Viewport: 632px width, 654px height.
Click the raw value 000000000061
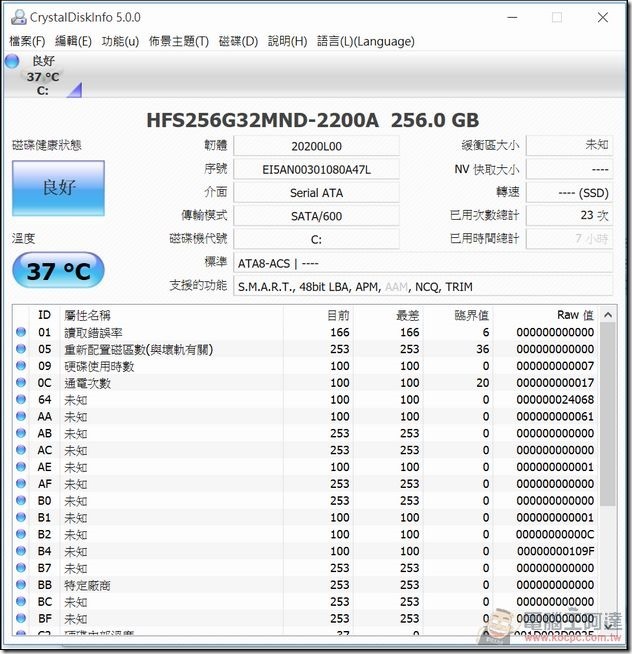pos(555,416)
